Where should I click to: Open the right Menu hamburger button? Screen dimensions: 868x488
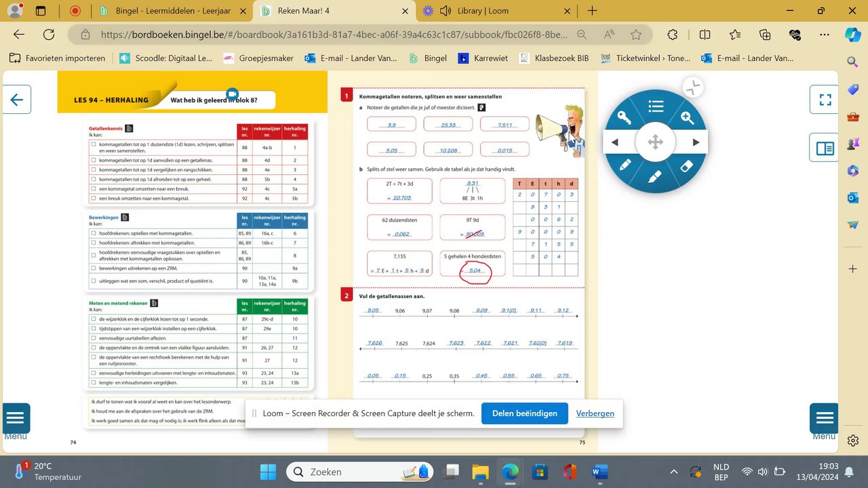(825, 418)
